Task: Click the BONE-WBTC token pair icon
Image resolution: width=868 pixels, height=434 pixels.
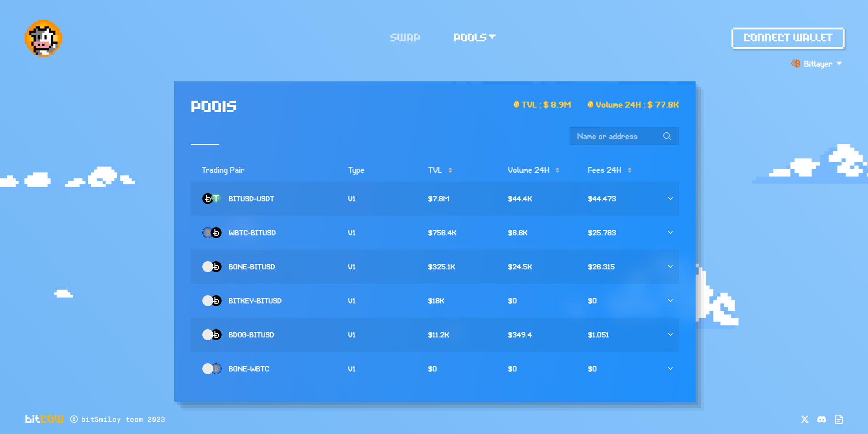Action: 212,369
